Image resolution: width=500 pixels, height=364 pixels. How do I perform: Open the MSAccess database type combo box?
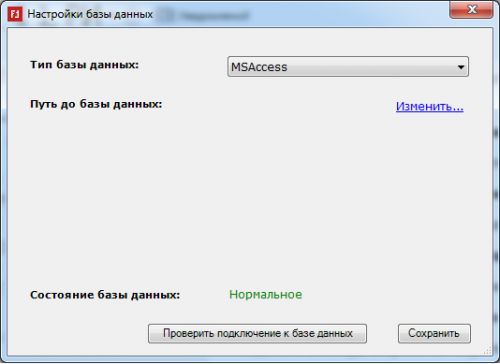coord(348,67)
